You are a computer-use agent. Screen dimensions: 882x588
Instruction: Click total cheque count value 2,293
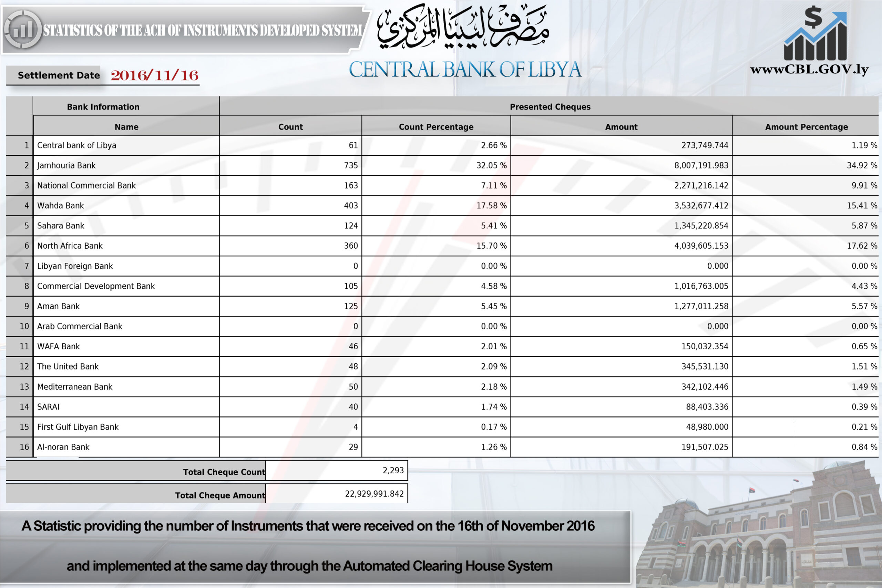pyautogui.click(x=393, y=471)
